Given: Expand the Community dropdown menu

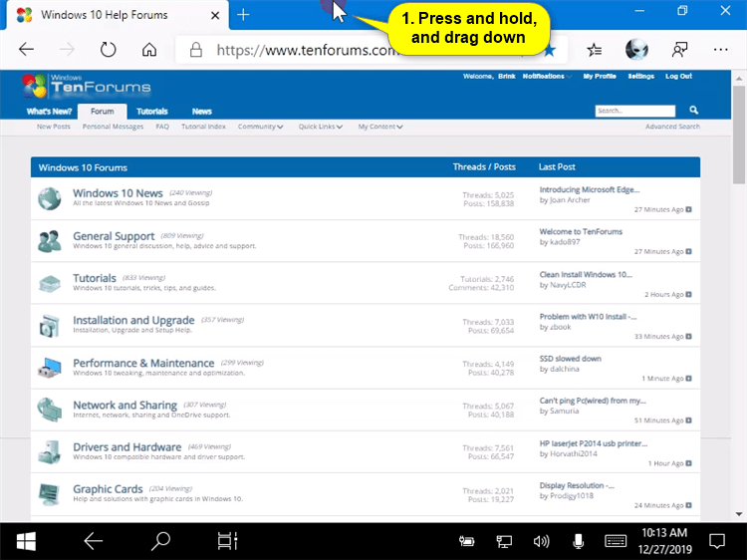Looking at the screenshot, I should (261, 127).
